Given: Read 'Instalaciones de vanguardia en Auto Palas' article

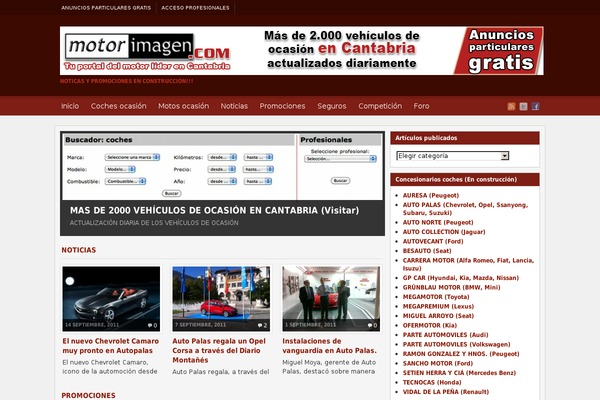Looking at the screenshot, I should [329, 346].
